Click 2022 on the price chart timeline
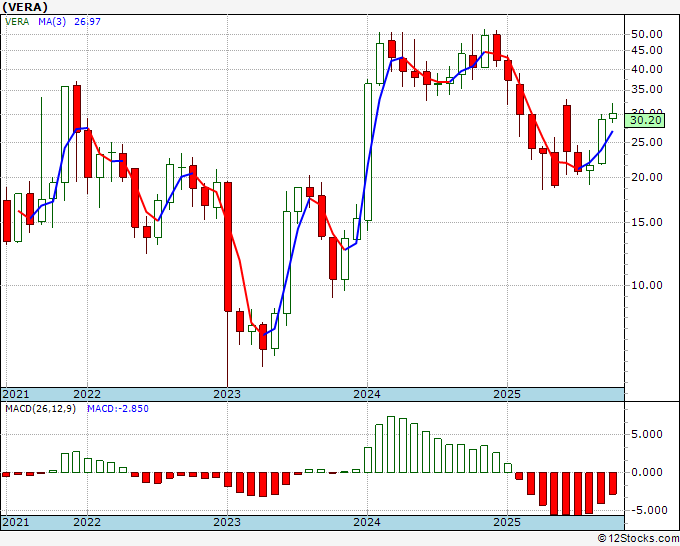The height and width of the screenshot is (546, 680). [x=87, y=394]
